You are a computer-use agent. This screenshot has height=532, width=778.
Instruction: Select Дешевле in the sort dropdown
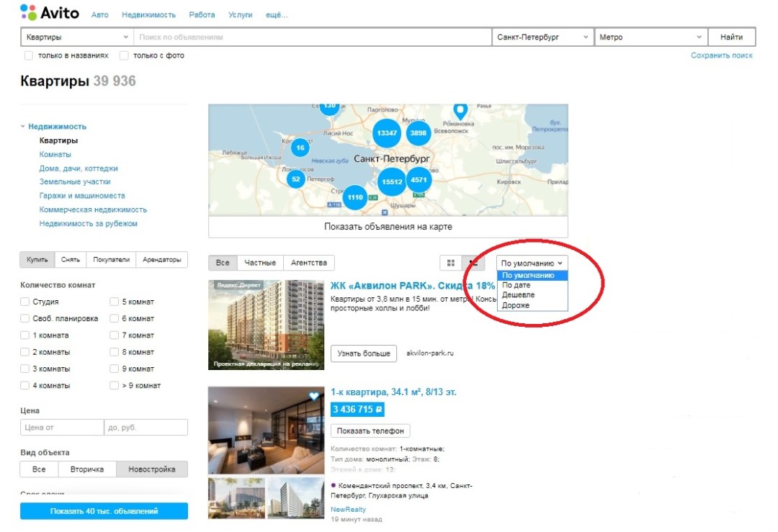(518, 295)
